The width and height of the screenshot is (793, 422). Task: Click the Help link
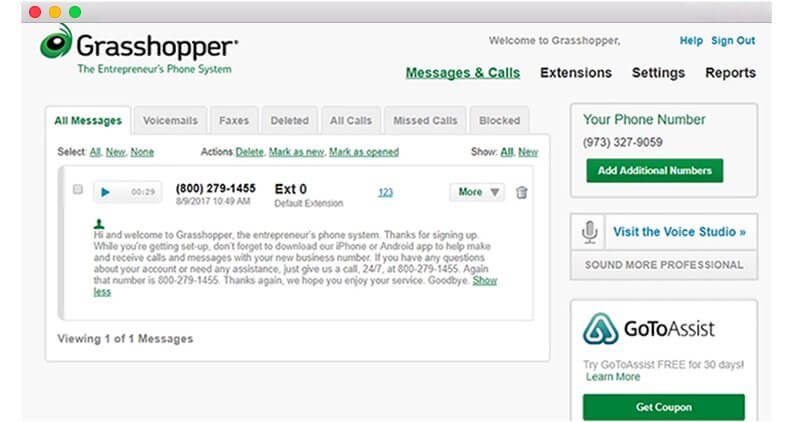(x=691, y=40)
